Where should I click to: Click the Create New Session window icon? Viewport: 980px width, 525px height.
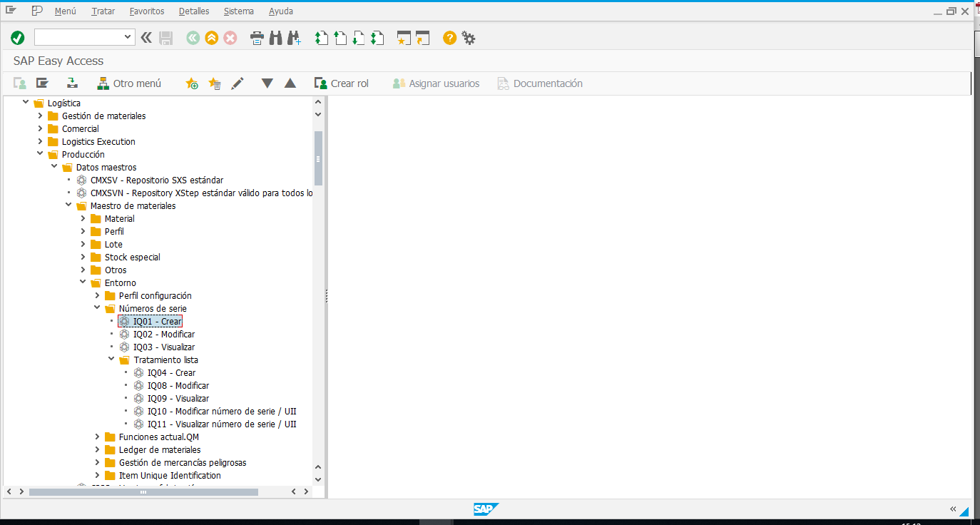tap(404, 38)
